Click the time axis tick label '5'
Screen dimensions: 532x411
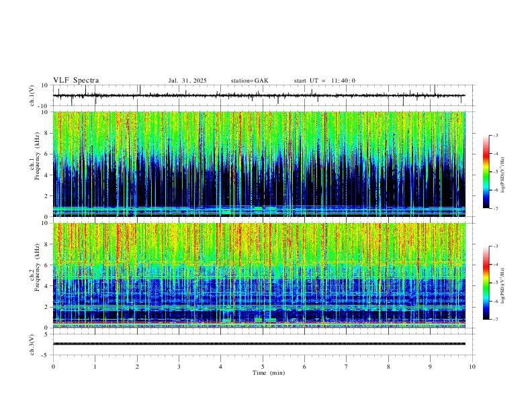pos(263,367)
